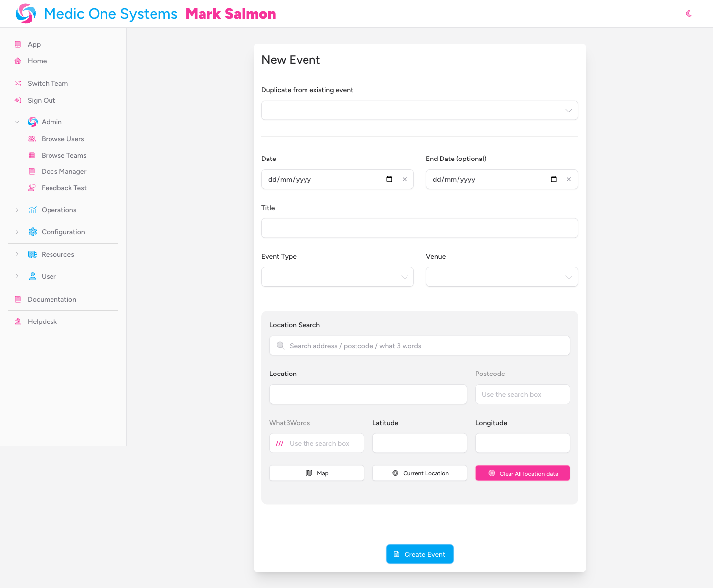Expand the Operations section
The width and height of the screenshot is (713, 588).
click(17, 210)
